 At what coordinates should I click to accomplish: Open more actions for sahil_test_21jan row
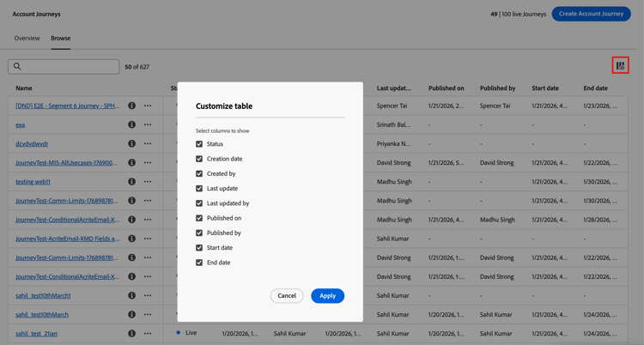pos(148,333)
